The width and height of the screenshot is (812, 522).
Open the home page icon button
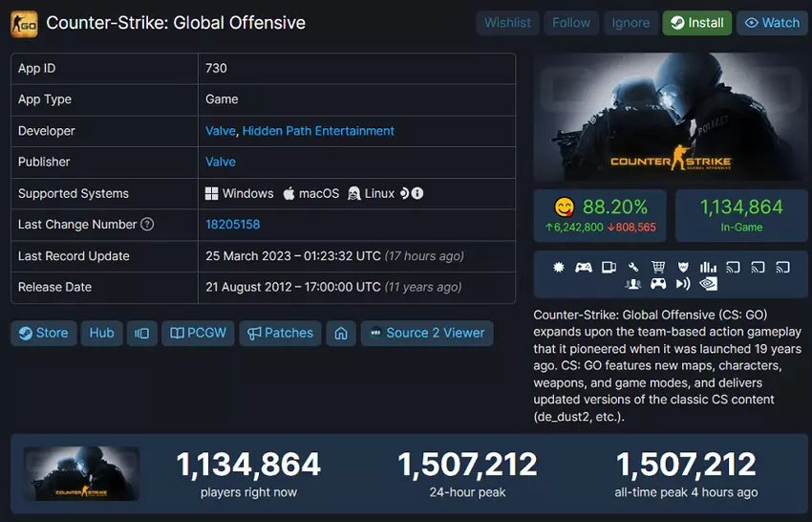click(x=340, y=333)
